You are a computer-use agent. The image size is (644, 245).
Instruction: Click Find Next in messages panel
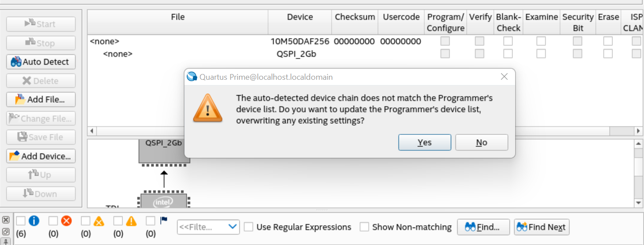coord(542,227)
